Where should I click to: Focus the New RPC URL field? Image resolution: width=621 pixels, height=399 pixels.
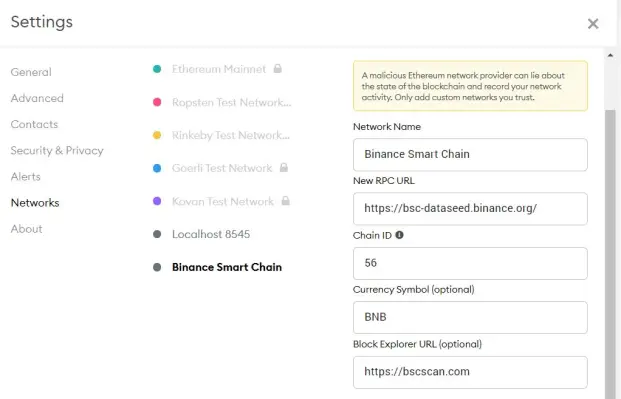click(470, 209)
